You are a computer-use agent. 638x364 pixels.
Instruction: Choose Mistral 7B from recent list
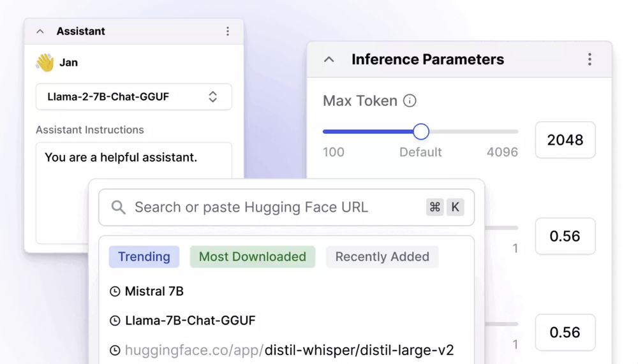[x=154, y=291]
